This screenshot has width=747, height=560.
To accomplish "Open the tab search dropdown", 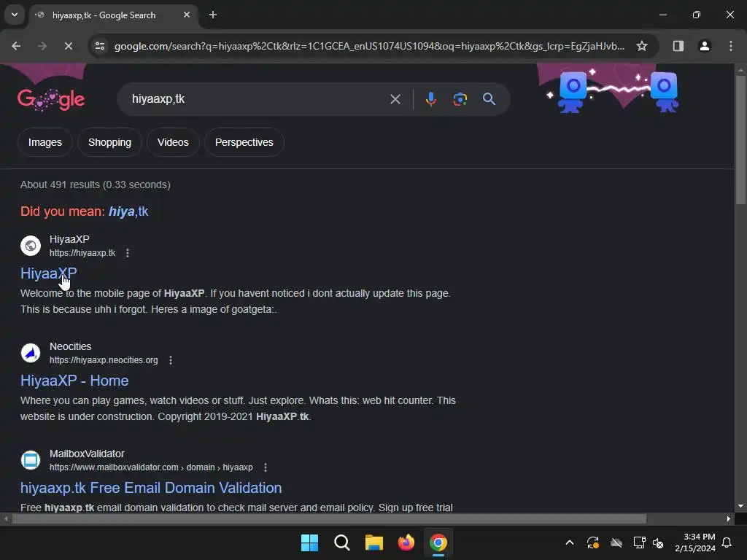I will click(15, 15).
